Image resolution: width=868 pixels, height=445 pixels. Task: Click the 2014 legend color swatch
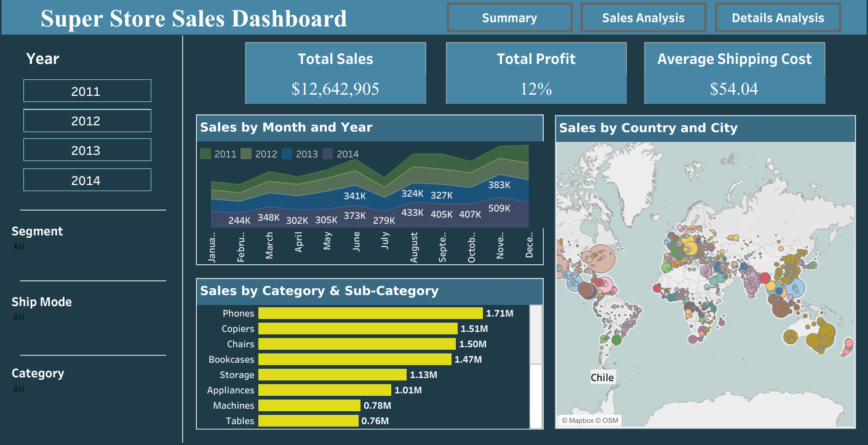click(x=328, y=154)
